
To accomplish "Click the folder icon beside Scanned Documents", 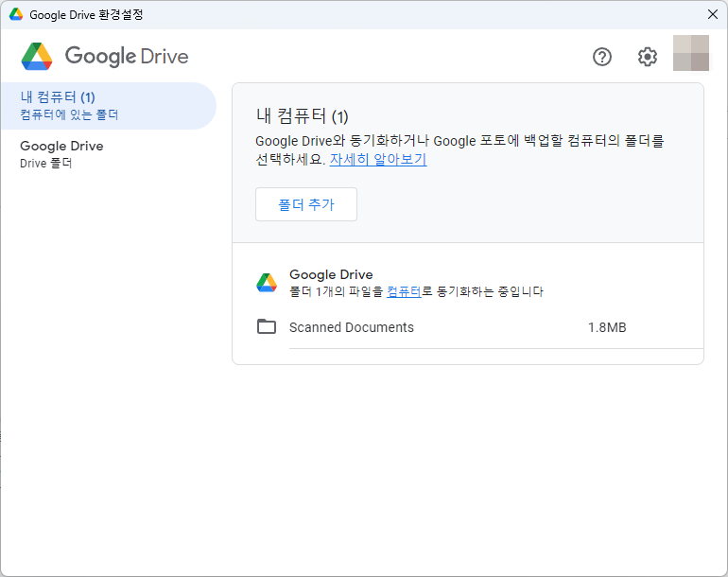I will (267, 327).
